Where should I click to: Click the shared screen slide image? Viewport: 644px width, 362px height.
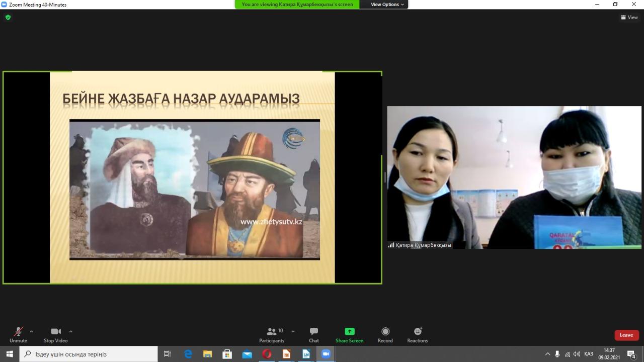tap(194, 189)
